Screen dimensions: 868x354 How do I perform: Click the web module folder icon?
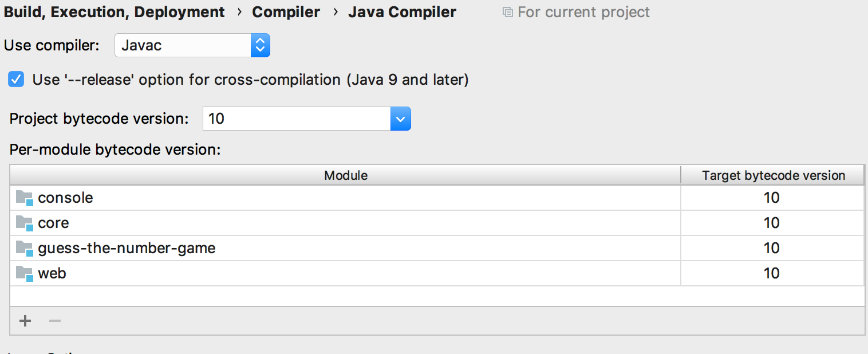(x=25, y=274)
